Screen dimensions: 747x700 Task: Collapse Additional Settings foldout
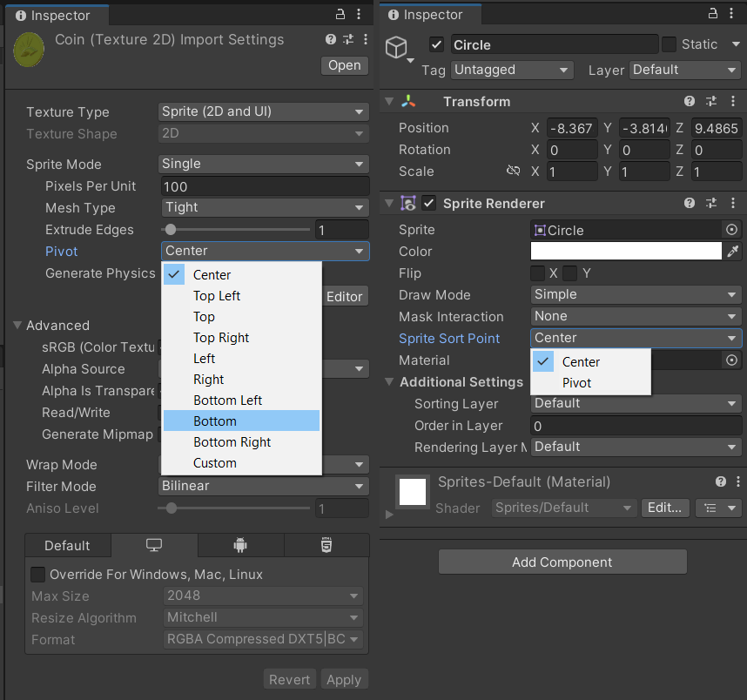[389, 381]
